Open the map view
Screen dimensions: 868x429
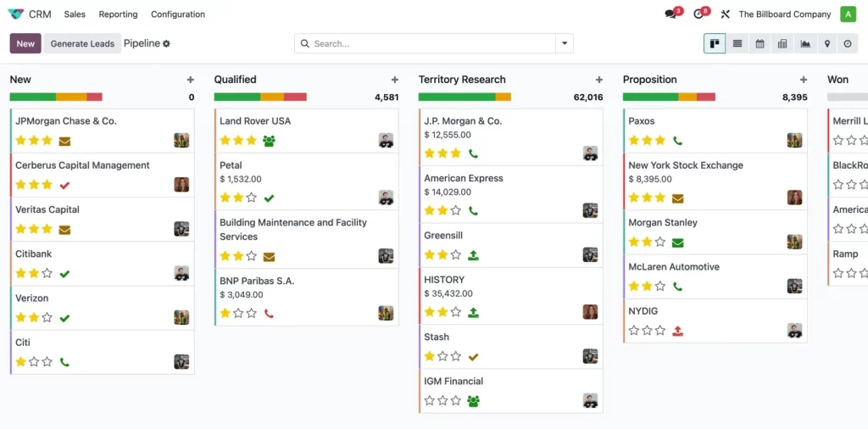coord(826,43)
